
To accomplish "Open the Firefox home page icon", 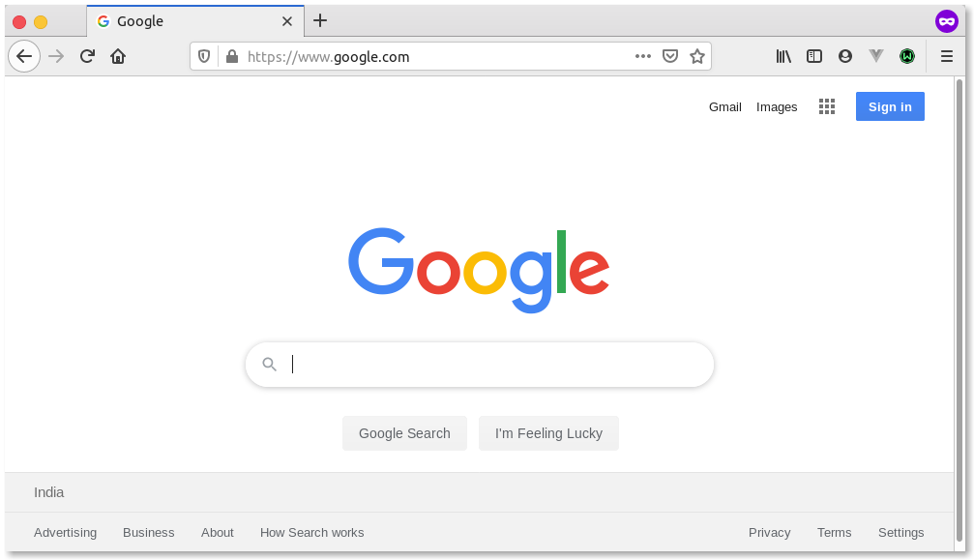I will coord(118,56).
